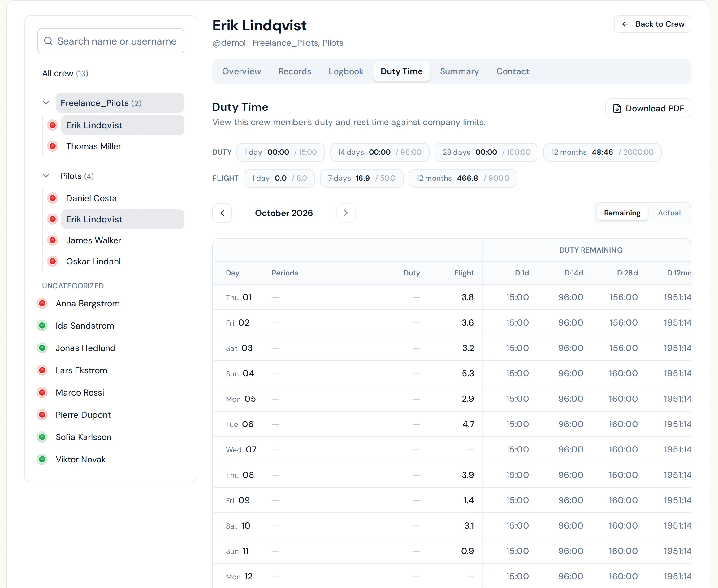Click the back arrow icon in Back to Crew
Image resolution: width=718 pixels, height=588 pixels.
point(625,24)
